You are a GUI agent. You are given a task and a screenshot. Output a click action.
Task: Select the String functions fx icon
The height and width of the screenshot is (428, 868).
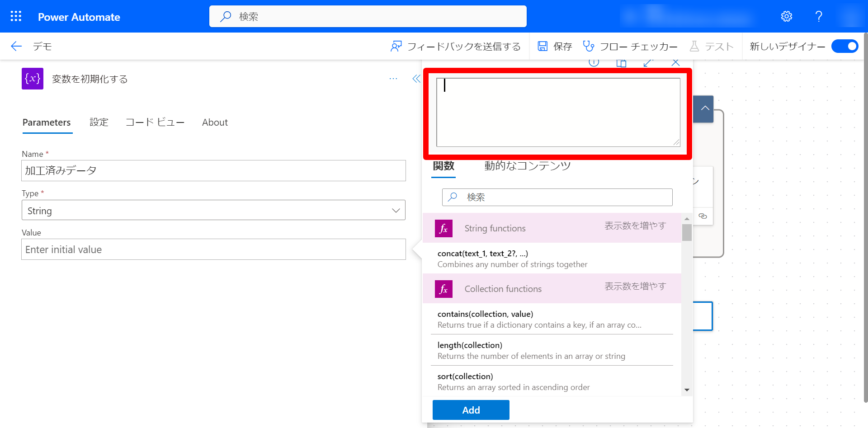pos(443,228)
